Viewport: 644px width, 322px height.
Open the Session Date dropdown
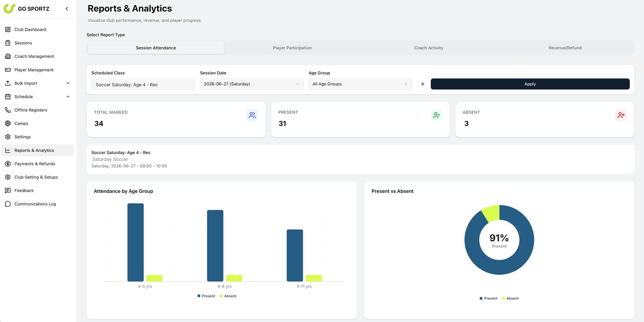(252, 84)
